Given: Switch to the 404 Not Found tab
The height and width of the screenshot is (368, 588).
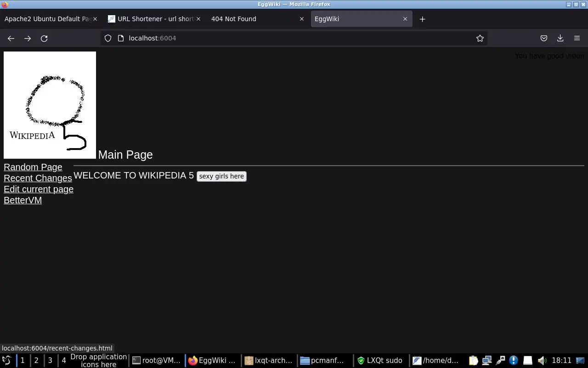Looking at the screenshot, I should tap(255, 19).
